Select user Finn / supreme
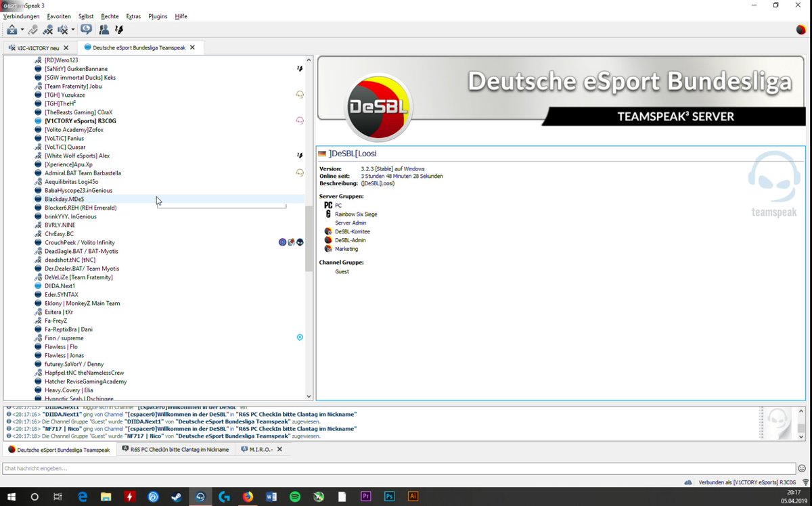The height and width of the screenshot is (506, 812). tap(64, 338)
